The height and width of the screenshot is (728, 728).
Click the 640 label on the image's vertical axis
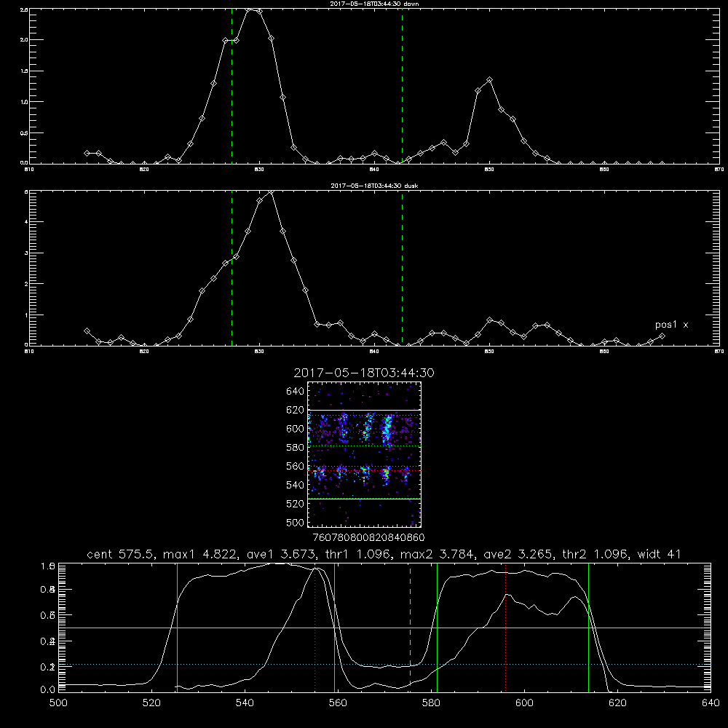pyautogui.click(x=296, y=392)
